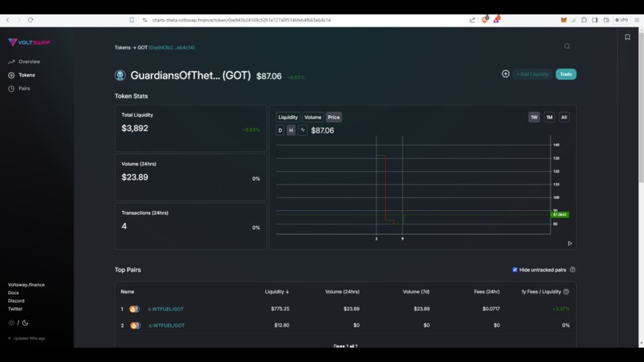Viewport: 644px width, 362px height.
Task: Open the Twitter link
Action: (15, 309)
